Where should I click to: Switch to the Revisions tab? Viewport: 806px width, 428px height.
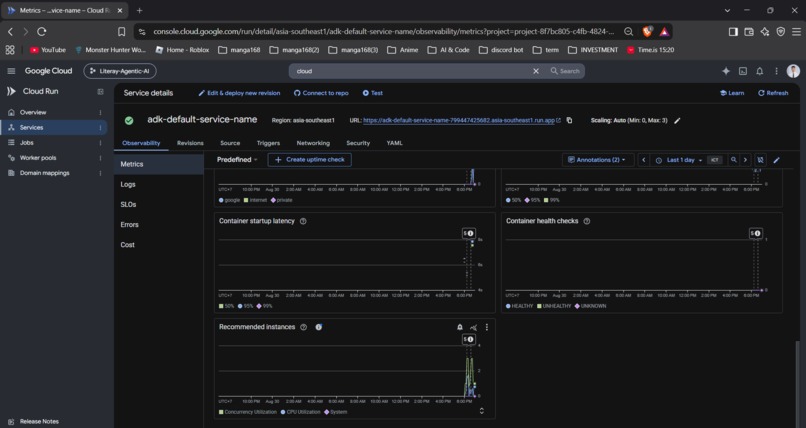coord(190,143)
